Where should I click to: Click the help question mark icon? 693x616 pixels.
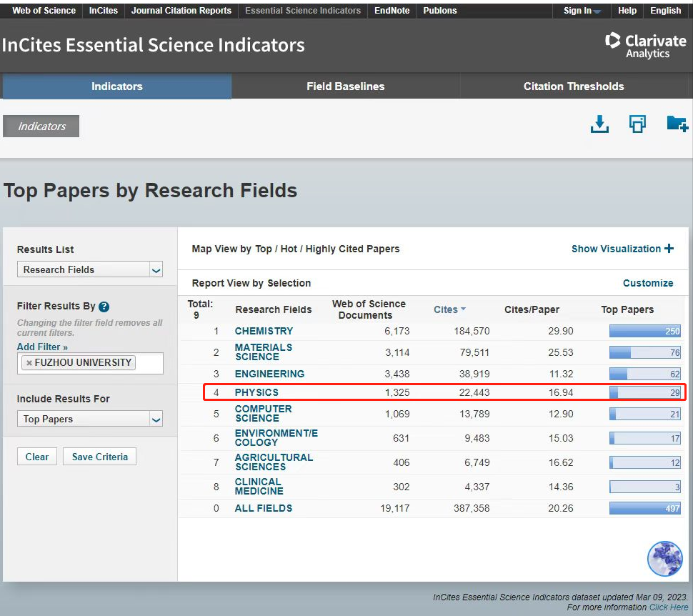pos(104,307)
